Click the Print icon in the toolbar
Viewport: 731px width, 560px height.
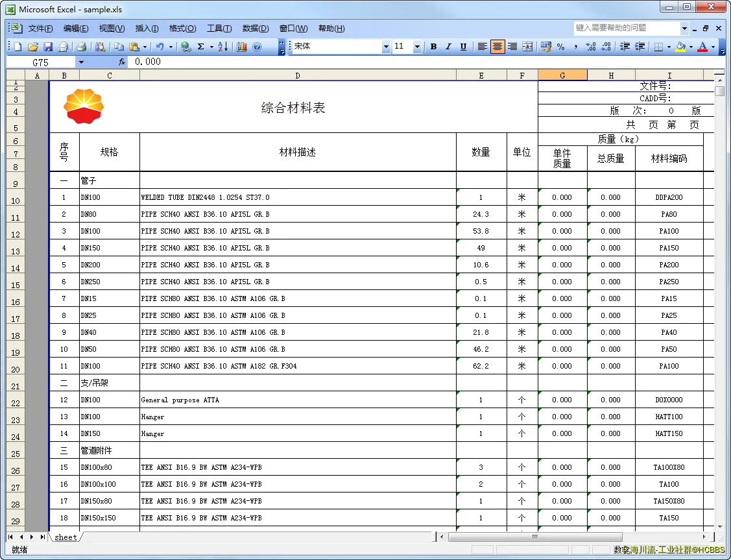tap(82, 47)
